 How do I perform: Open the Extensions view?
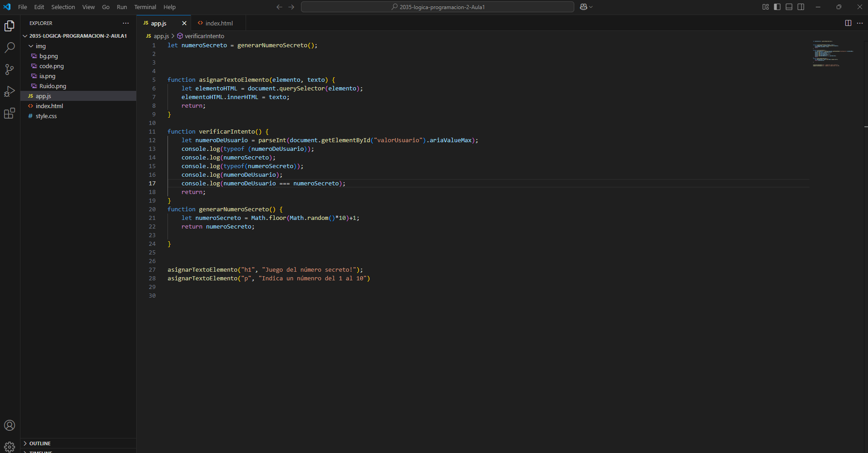pos(10,113)
